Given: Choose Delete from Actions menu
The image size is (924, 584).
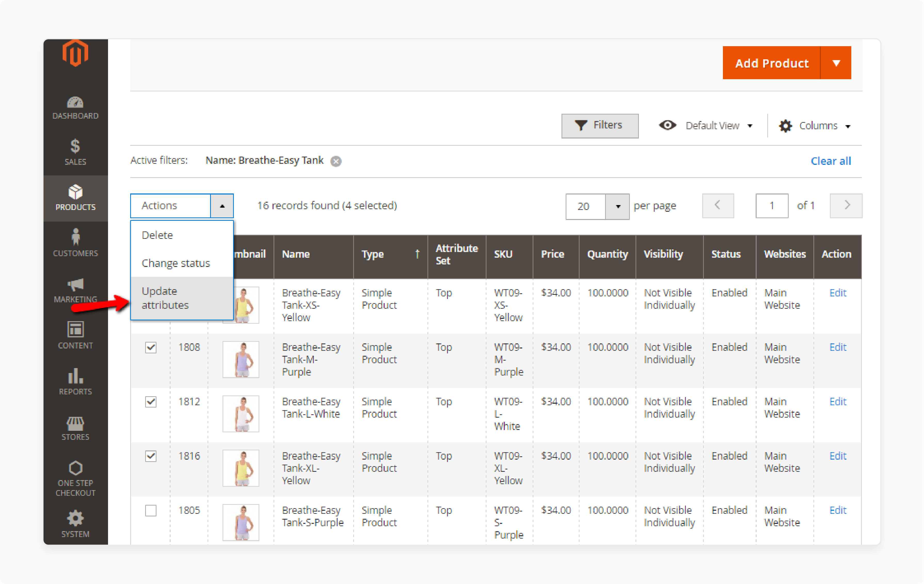Looking at the screenshot, I should tap(182, 235).
